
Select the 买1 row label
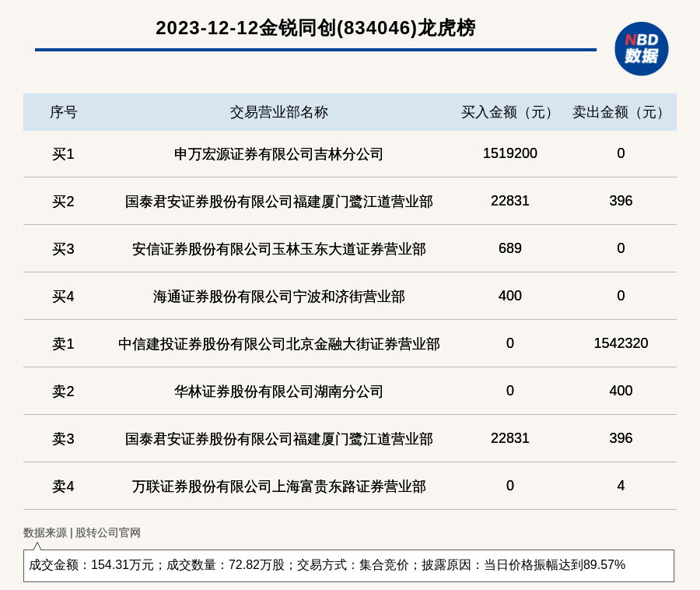pyautogui.click(x=64, y=154)
